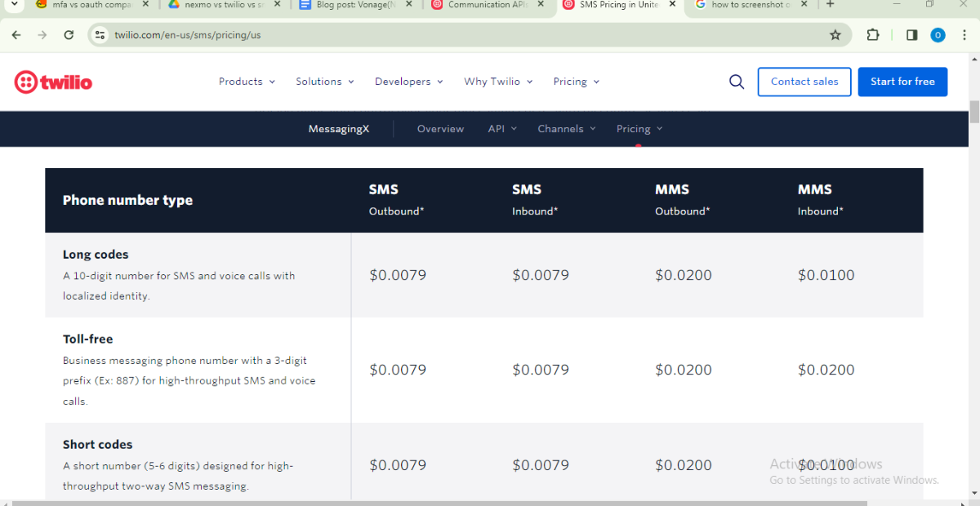
Task: Close the 'Communication APIs' tab
Action: (x=542, y=4)
